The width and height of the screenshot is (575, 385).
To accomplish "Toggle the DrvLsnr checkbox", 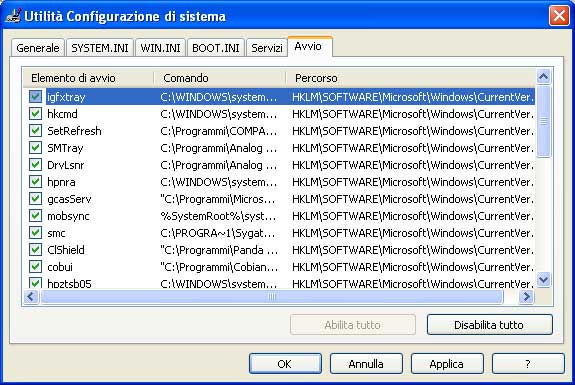I will 35,165.
